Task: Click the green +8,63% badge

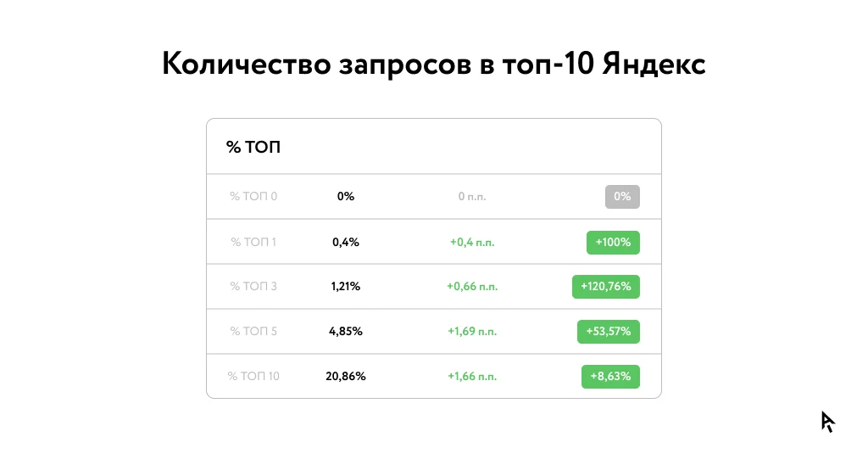Action: (x=610, y=376)
